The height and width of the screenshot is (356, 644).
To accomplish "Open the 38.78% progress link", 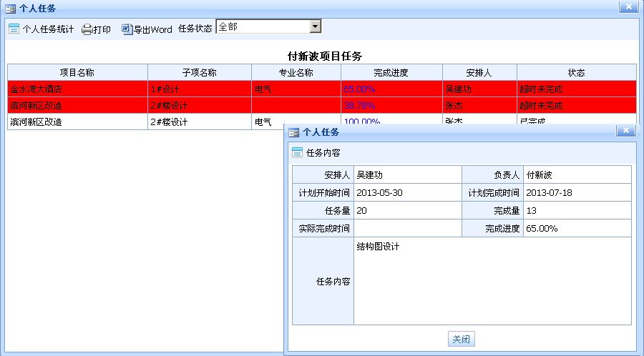I will click(359, 105).
